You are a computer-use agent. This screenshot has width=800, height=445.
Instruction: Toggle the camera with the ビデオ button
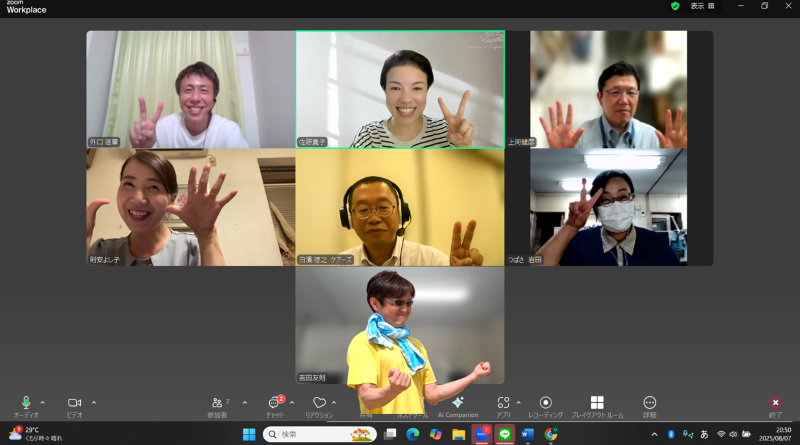point(74,403)
